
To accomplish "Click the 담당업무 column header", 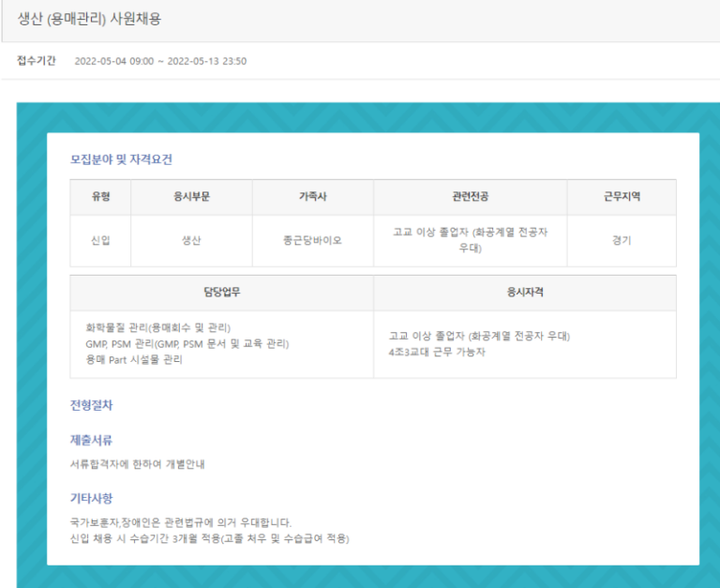I will click(222, 293).
